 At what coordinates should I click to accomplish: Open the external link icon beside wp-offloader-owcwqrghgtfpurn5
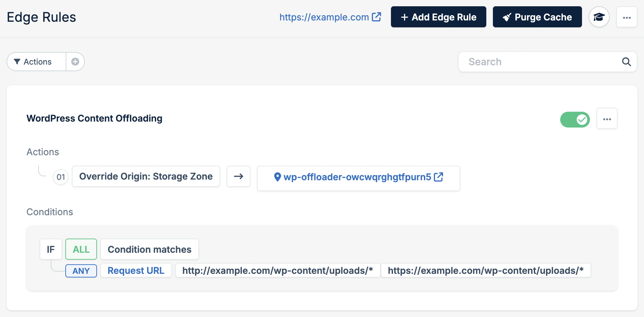point(438,177)
